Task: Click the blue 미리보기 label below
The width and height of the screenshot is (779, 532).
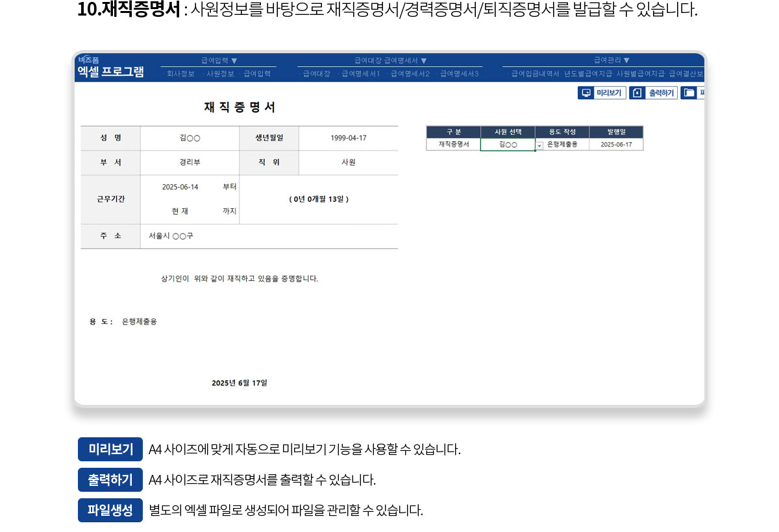Action: [110, 449]
